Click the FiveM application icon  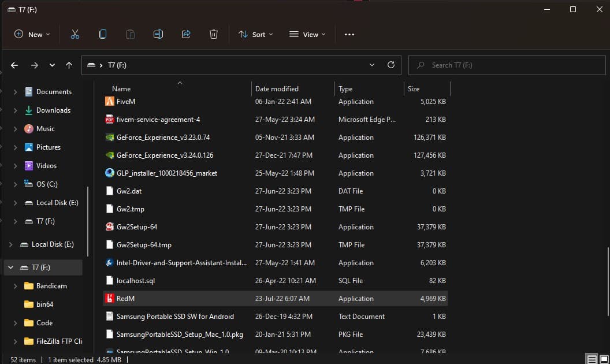click(110, 102)
